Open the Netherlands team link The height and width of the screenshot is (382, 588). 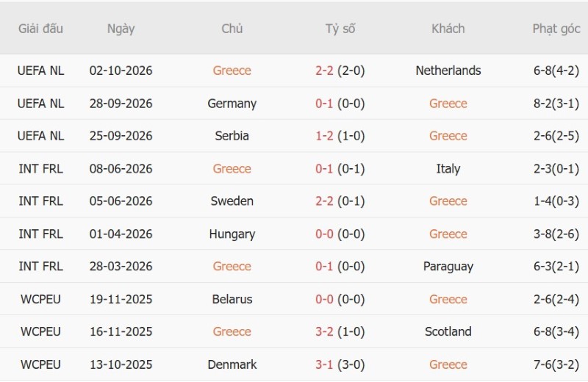click(x=448, y=71)
